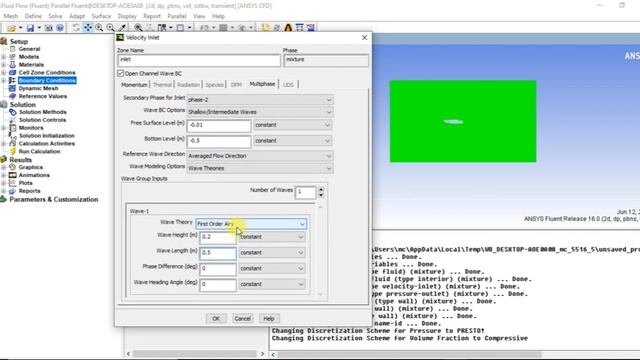Open the Display menu
The height and width of the screenshot is (360, 640).
(127, 16)
